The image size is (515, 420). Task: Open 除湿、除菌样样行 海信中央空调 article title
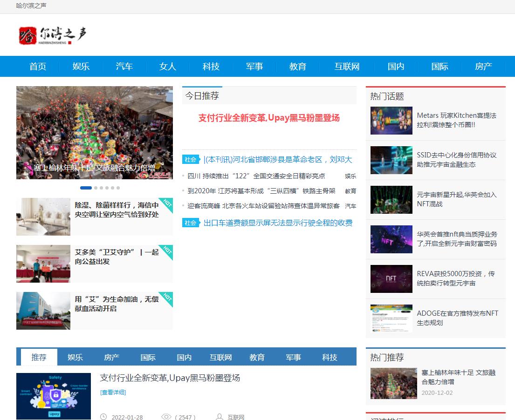point(117,210)
